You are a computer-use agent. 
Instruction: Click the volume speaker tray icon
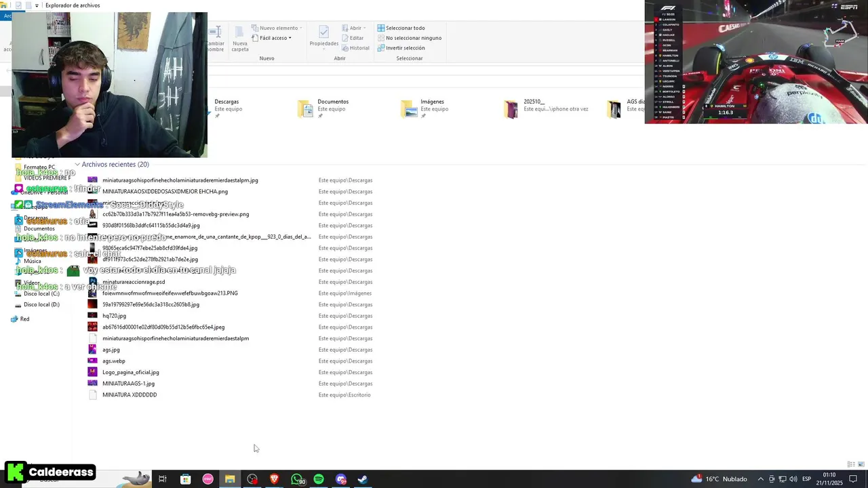[793, 479]
